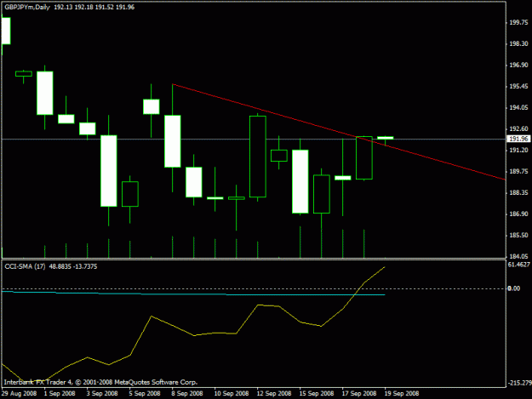Click the 199.75 price axis label
The width and height of the screenshot is (532, 399).
pos(518,22)
